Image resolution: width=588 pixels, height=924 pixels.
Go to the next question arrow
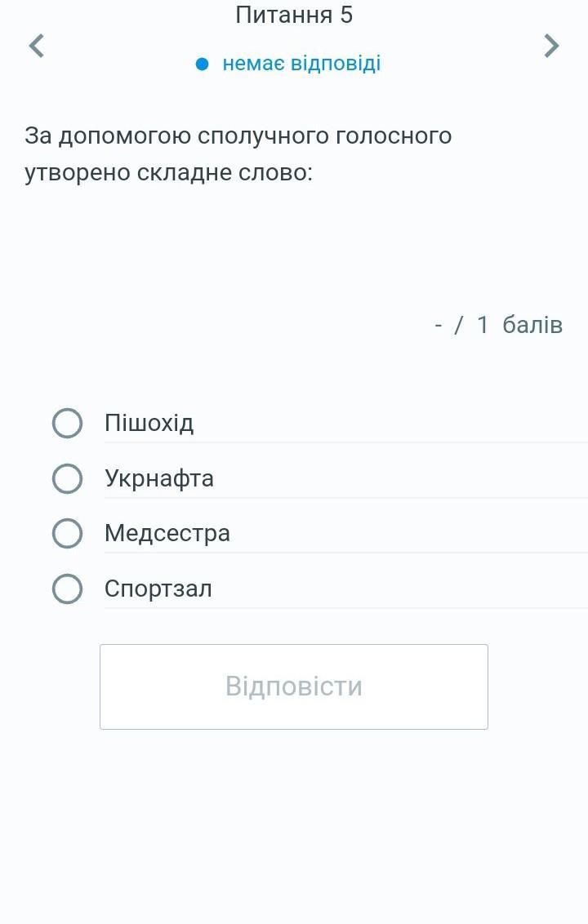coord(552,46)
